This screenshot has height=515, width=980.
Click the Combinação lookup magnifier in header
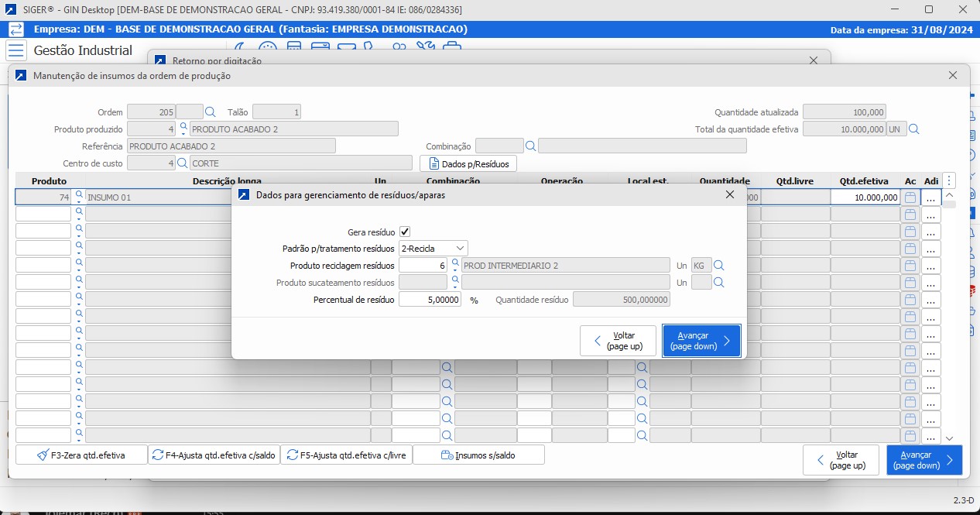point(530,146)
